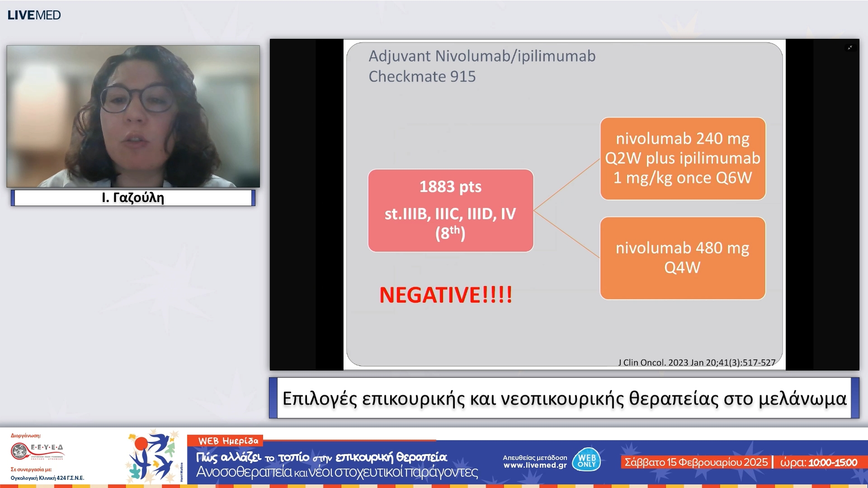This screenshot has width=868, height=488.
Task: Click the 1883 pts box
Action: (451, 211)
